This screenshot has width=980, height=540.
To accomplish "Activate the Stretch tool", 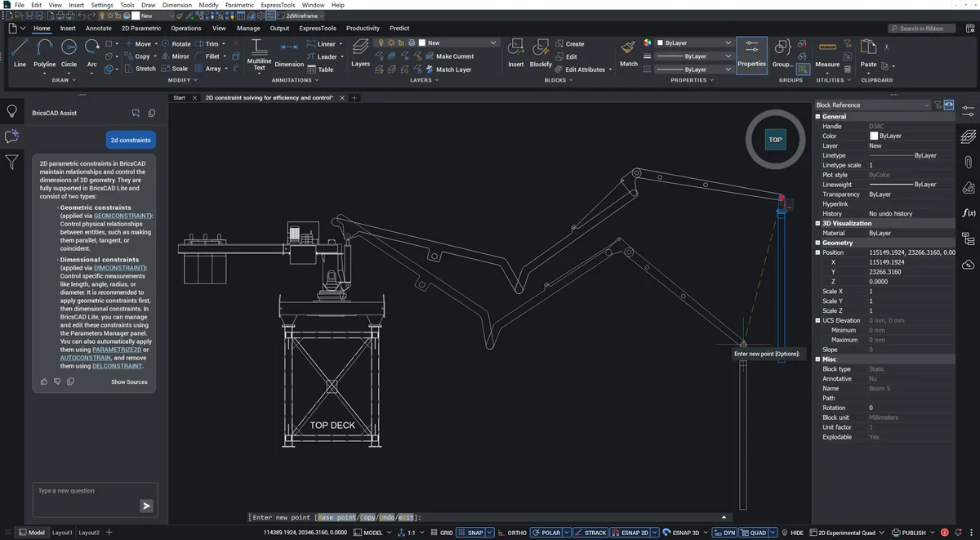I will [140, 69].
